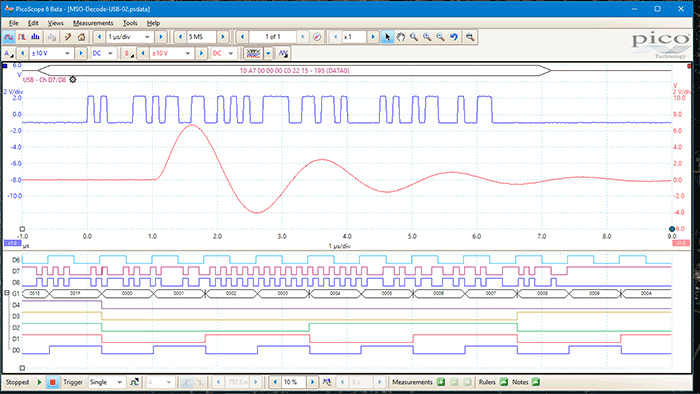Select the Hand pan tool
Image resolution: width=700 pixels, height=394 pixels.
tap(400, 37)
